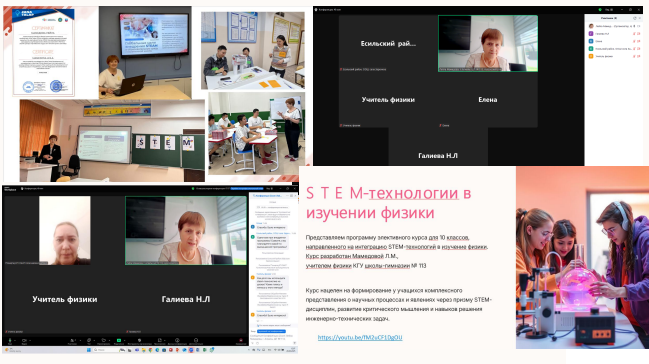Open audio options arrow beside microphone button
This screenshot has height=364, width=649.
[15, 340]
